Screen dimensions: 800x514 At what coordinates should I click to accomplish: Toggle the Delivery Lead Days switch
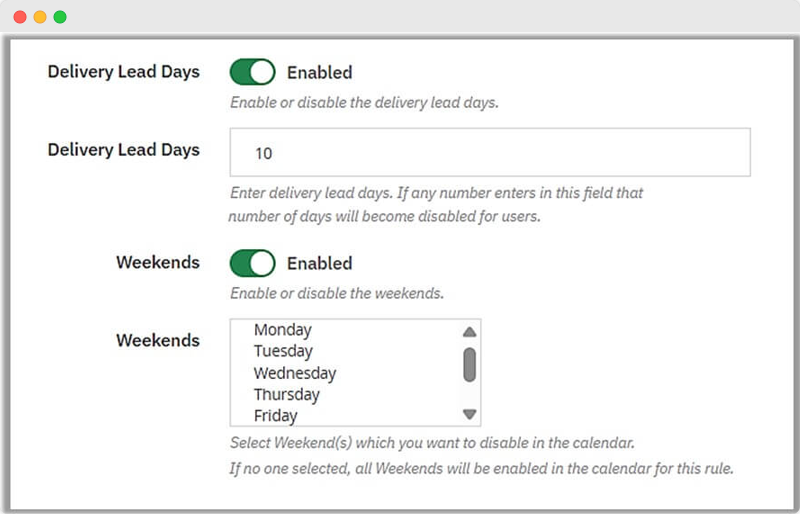click(x=252, y=72)
